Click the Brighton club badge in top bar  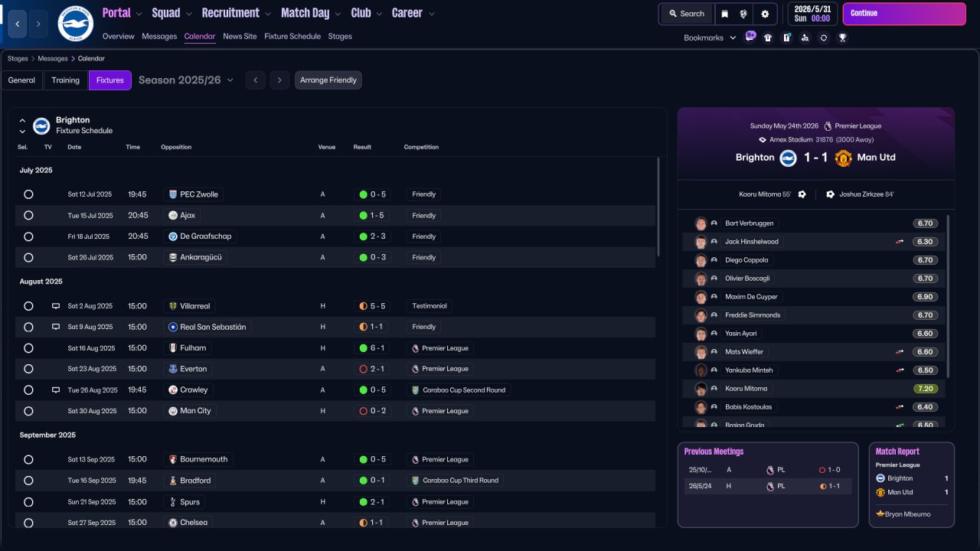(75, 24)
